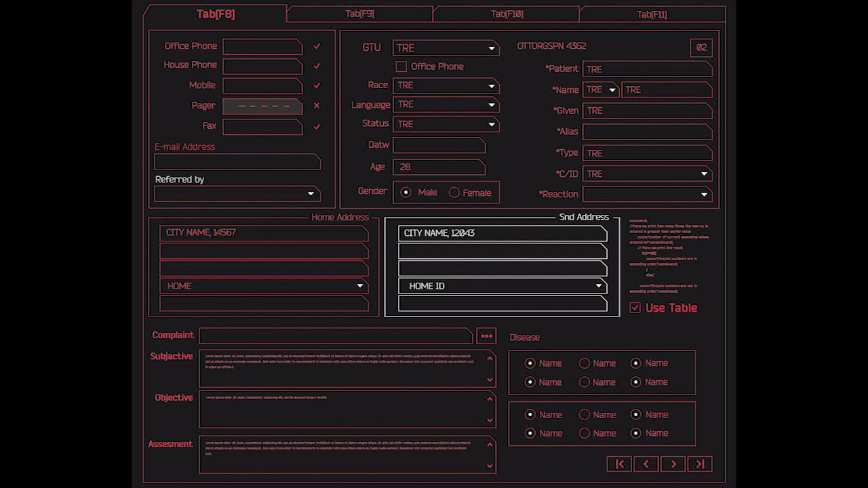Click the House Phone input field
Screen dimensions: 868x488
(x=262, y=66)
